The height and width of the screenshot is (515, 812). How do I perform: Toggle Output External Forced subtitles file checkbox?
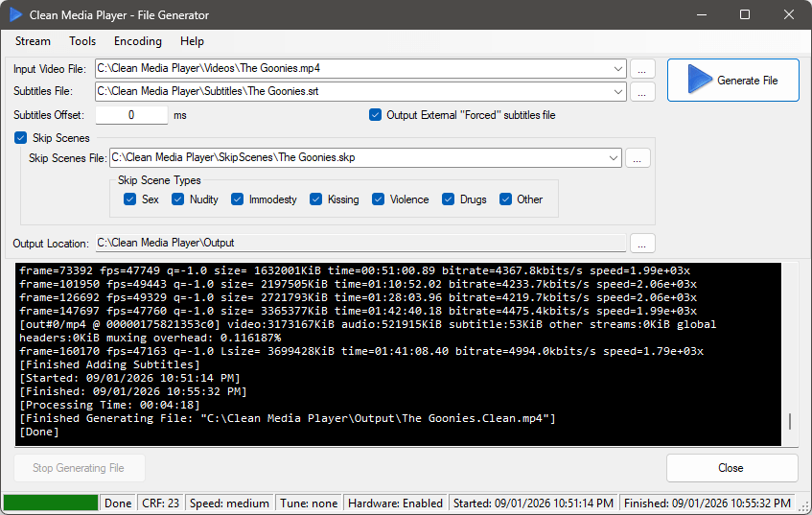pos(376,115)
